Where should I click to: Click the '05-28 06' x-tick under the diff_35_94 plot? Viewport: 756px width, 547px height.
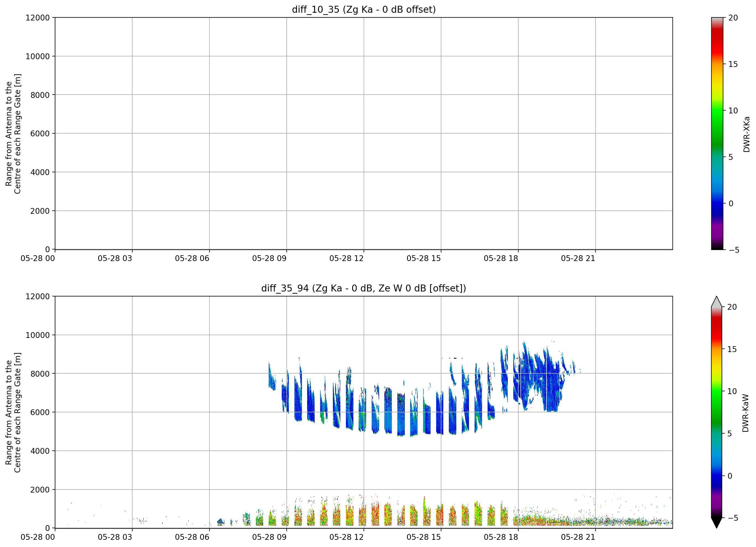click(x=192, y=537)
